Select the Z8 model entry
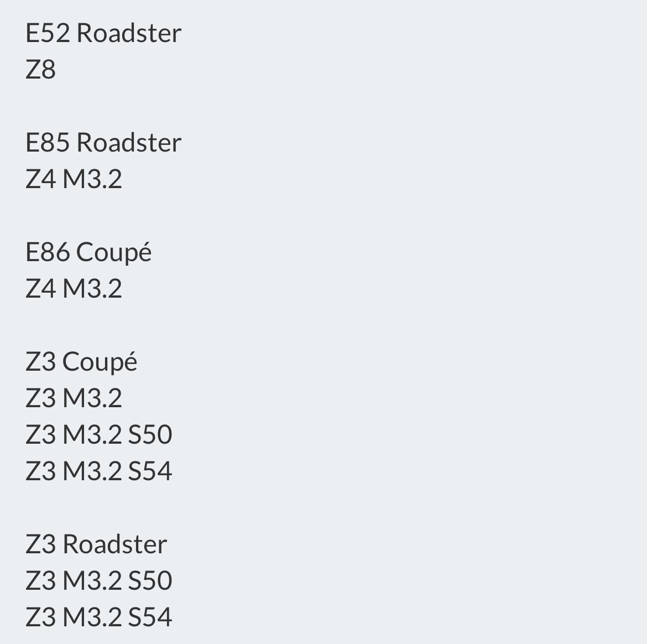647x644 pixels. tap(40, 70)
